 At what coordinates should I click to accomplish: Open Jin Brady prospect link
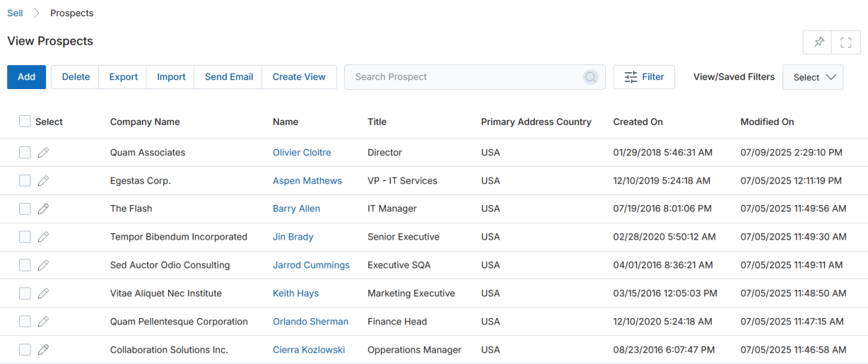(x=293, y=237)
